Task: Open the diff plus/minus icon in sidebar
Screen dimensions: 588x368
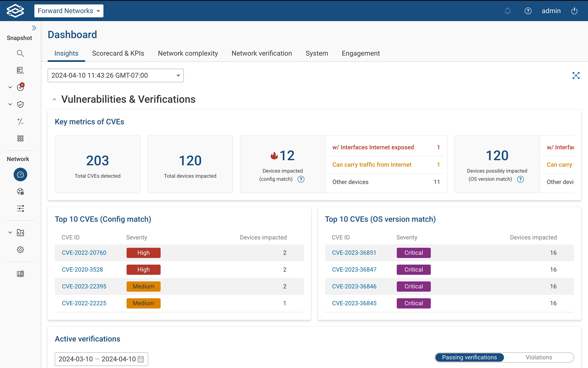Action: 20,121
